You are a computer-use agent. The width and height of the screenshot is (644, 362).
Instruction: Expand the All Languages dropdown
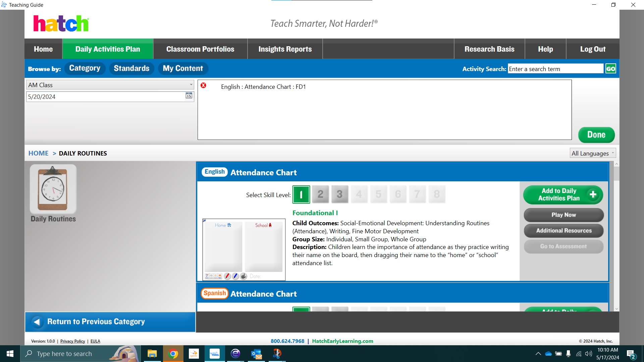point(592,153)
